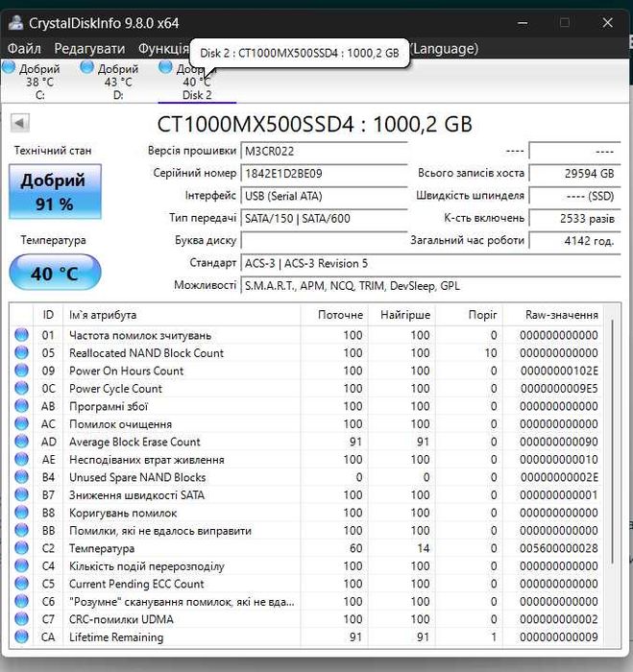Click raw value 0000000102E
633x672 pixels.
point(559,371)
